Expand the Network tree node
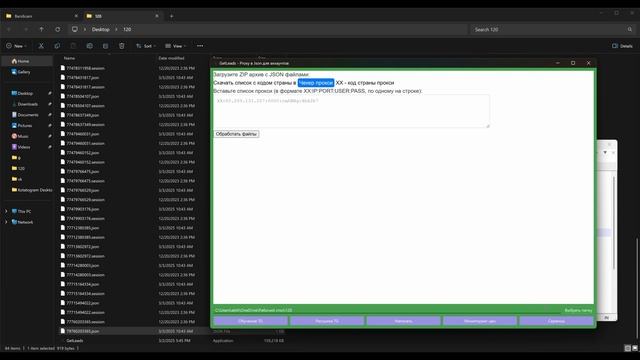640x360 pixels. (x=6, y=222)
